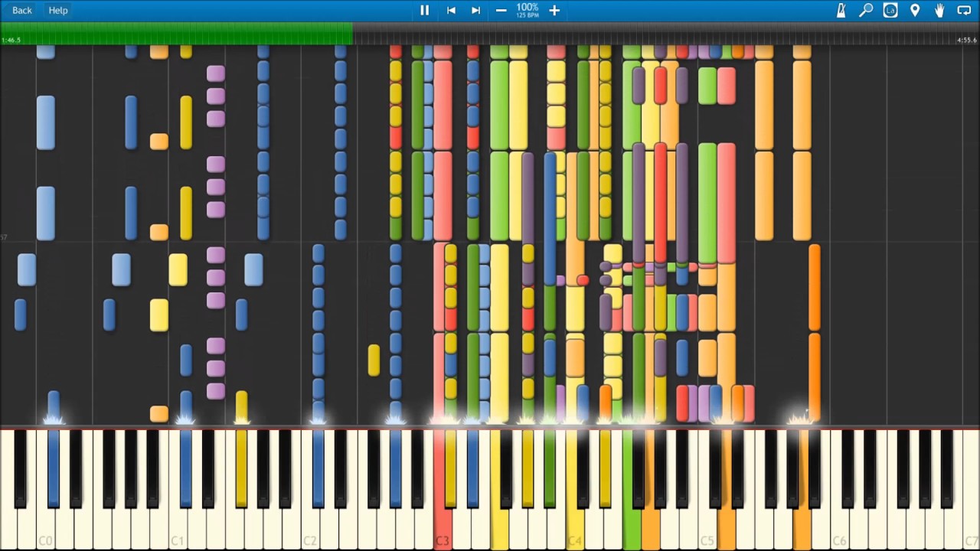Open the hand settings icon
The image size is (980, 551).
(x=939, y=10)
